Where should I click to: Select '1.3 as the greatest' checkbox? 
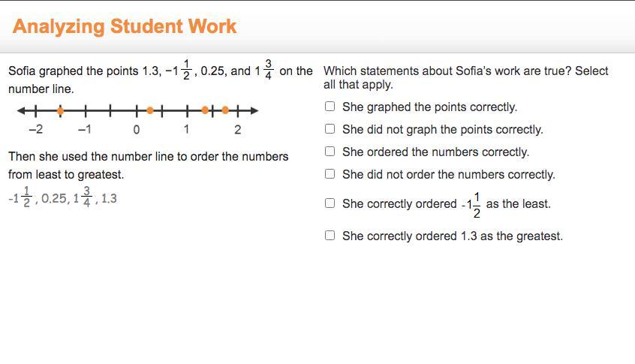click(x=330, y=235)
